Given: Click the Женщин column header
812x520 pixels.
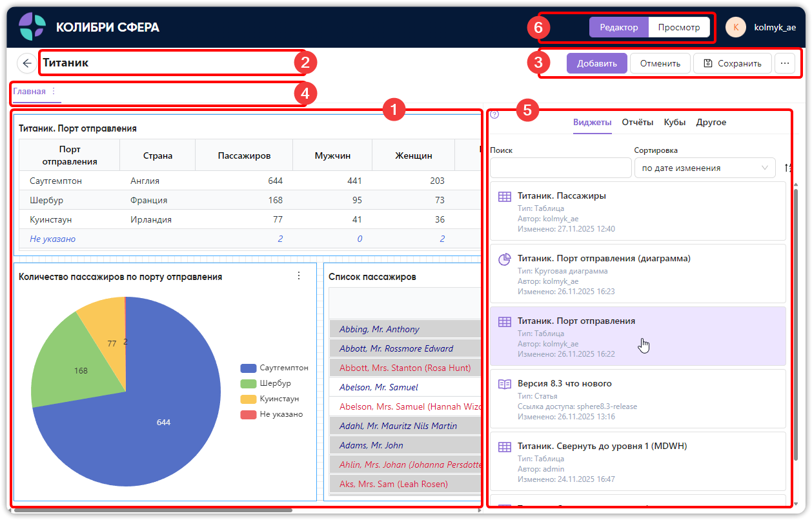Looking at the screenshot, I should [x=413, y=155].
